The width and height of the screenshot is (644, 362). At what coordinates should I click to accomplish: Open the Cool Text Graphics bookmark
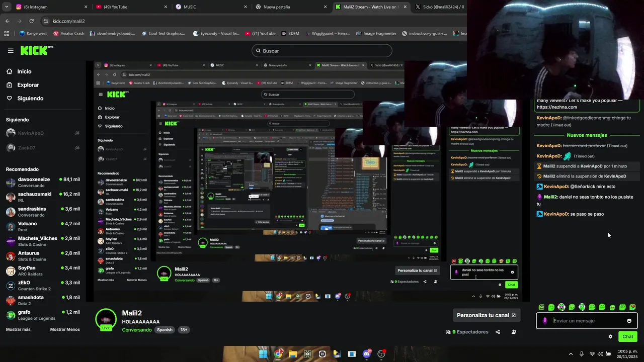(163, 34)
